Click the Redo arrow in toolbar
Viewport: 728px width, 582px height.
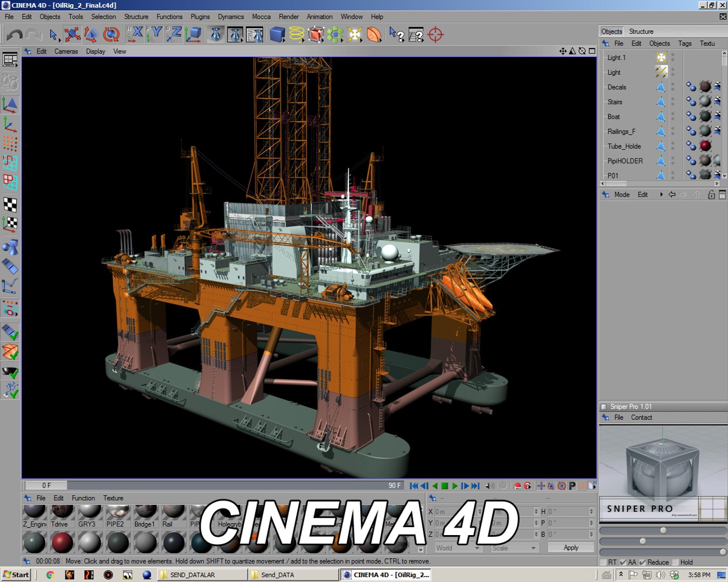(x=33, y=35)
